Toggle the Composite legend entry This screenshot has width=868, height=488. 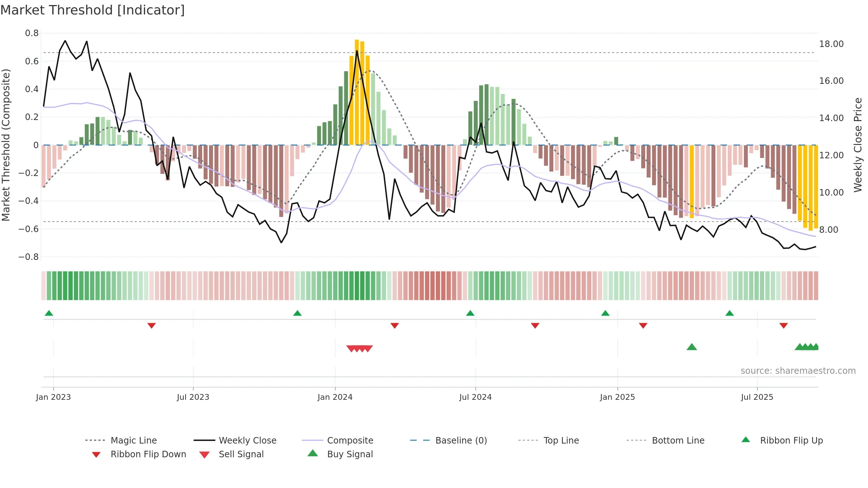[337, 440]
